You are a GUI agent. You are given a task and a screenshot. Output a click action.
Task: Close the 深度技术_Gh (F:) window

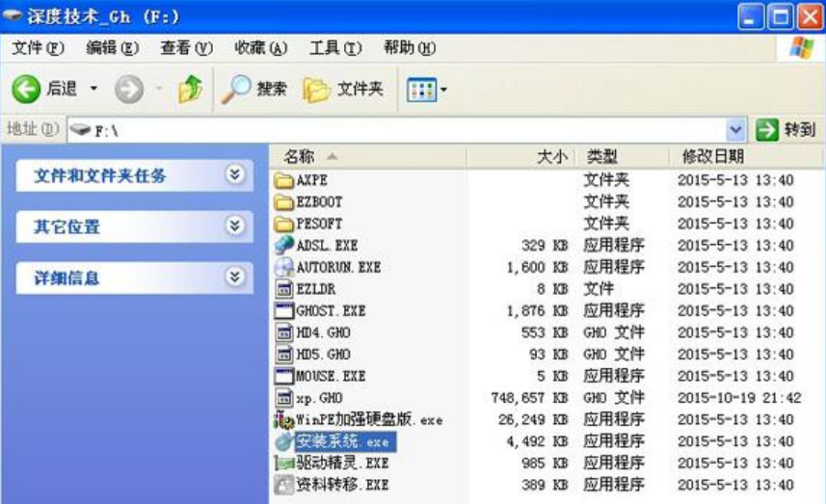(811, 16)
